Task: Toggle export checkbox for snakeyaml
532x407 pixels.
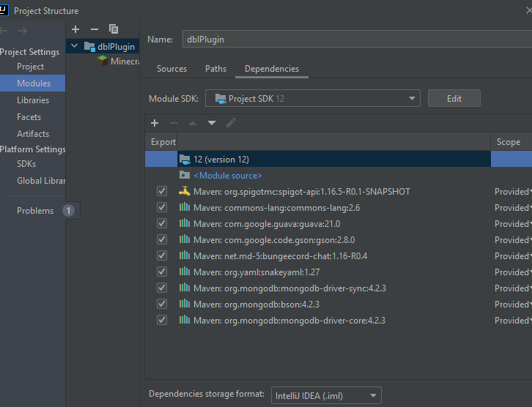Action: click(162, 272)
